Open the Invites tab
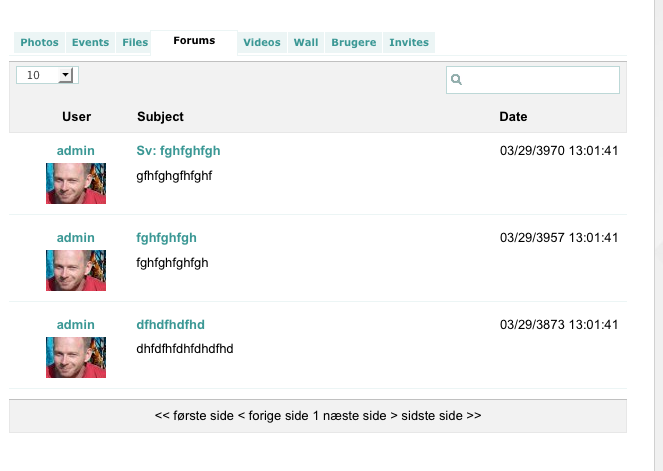 [409, 43]
